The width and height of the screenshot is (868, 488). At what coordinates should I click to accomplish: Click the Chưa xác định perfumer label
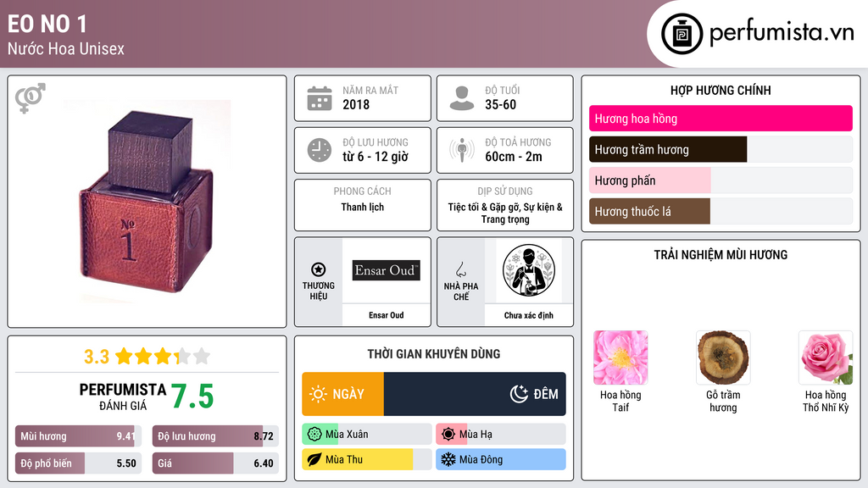529,315
